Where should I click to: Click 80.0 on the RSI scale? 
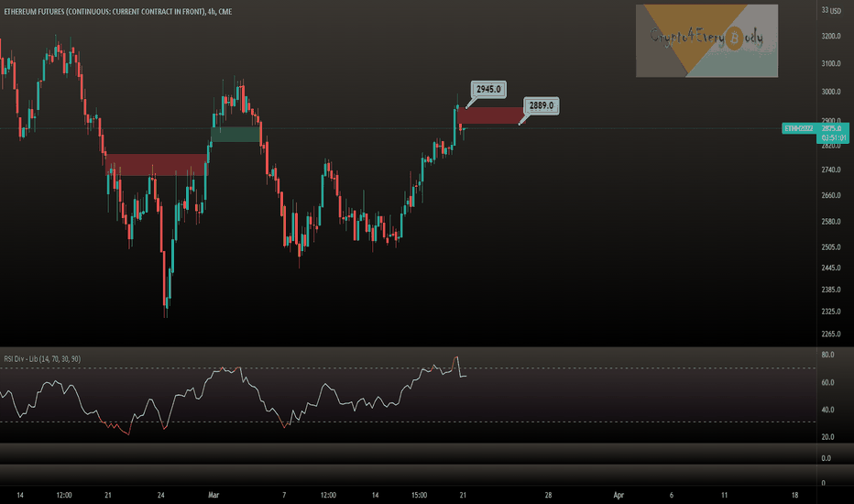(827, 355)
